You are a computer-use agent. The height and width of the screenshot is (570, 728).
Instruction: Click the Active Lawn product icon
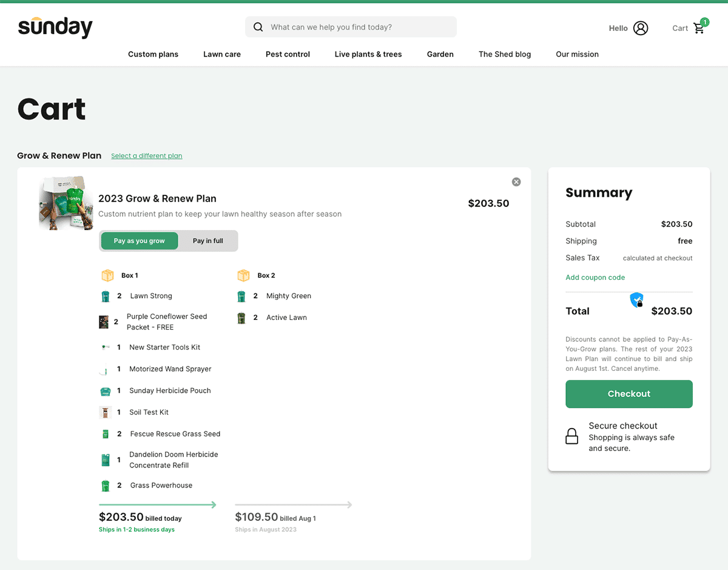[241, 317]
